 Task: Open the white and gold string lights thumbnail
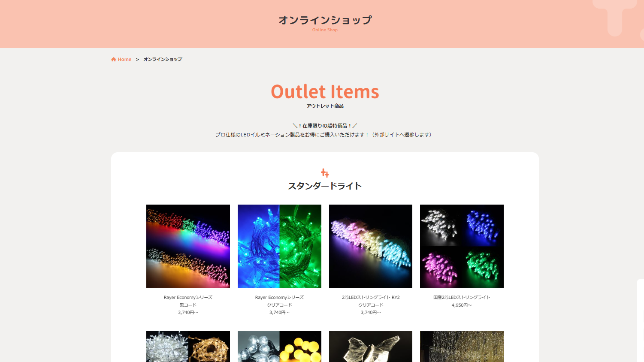tap(188, 347)
